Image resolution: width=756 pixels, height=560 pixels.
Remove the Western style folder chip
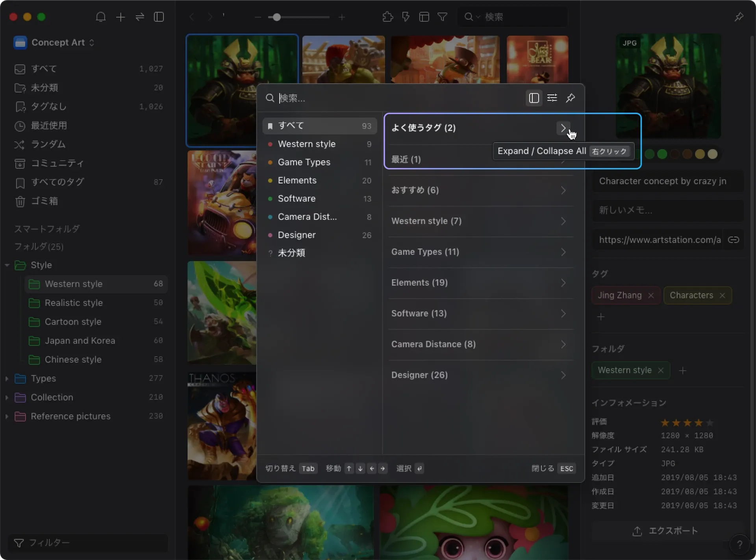(661, 370)
